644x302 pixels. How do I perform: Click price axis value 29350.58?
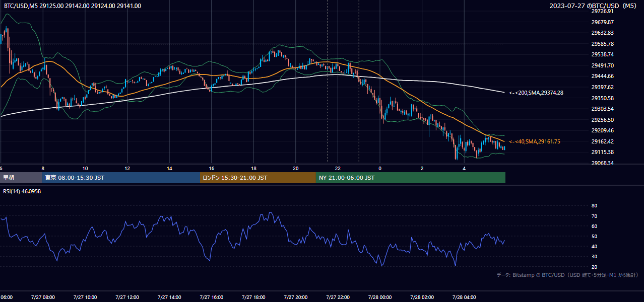click(602, 98)
